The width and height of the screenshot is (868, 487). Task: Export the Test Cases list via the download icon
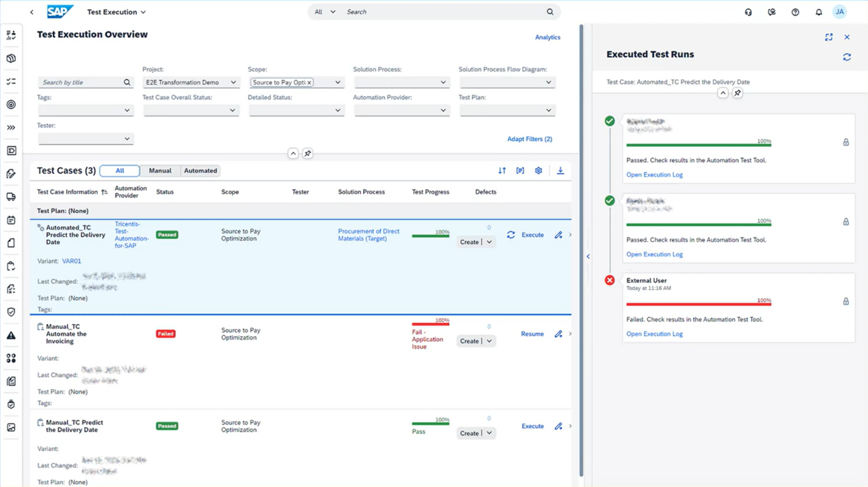click(560, 170)
